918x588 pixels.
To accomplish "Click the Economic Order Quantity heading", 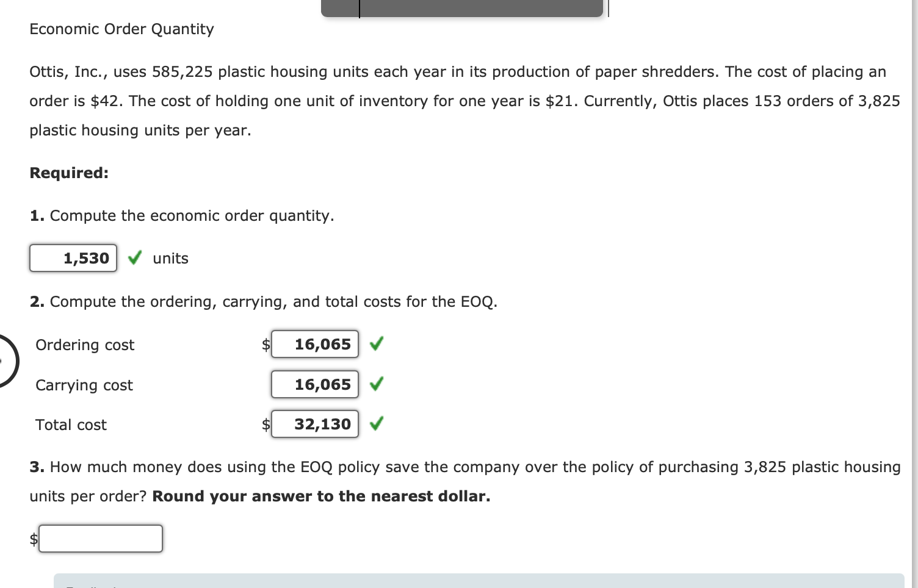I will (121, 29).
